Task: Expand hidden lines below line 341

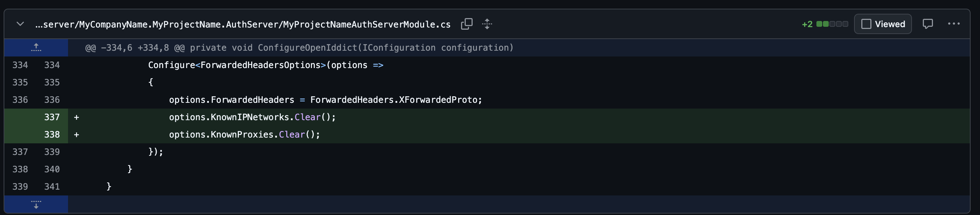Action: click(x=36, y=205)
